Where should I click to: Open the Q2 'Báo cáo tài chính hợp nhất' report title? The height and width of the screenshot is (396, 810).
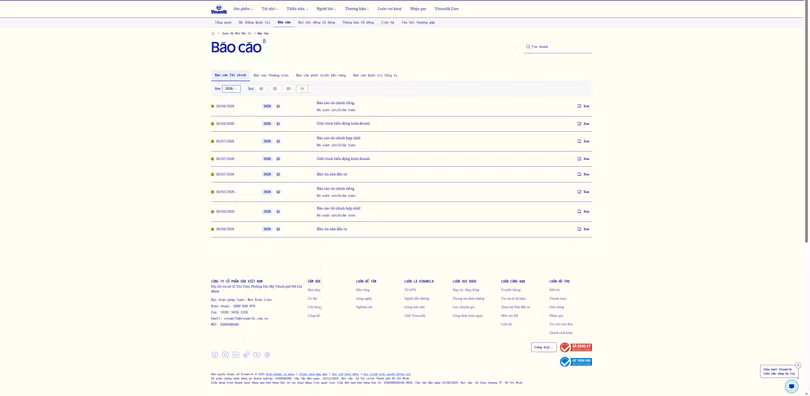click(x=339, y=138)
